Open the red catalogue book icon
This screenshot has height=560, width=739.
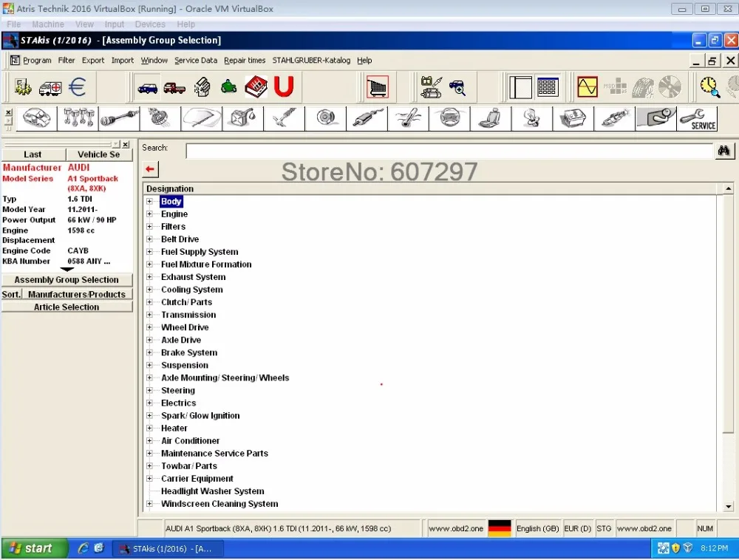click(x=256, y=86)
